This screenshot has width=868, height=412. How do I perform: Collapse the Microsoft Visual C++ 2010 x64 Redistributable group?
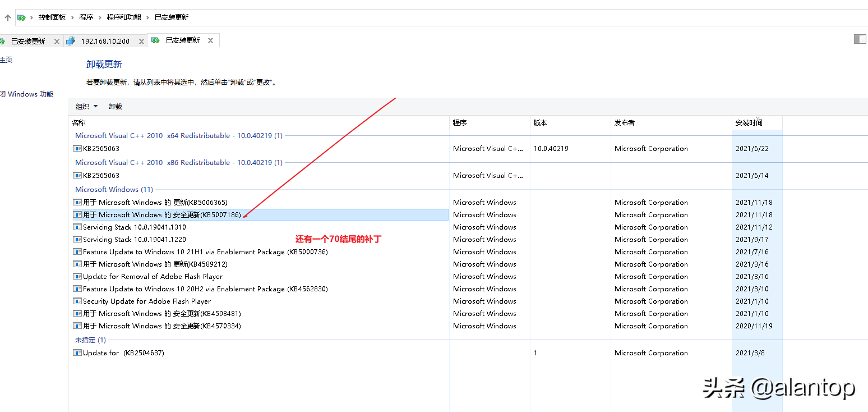tap(179, 136)
